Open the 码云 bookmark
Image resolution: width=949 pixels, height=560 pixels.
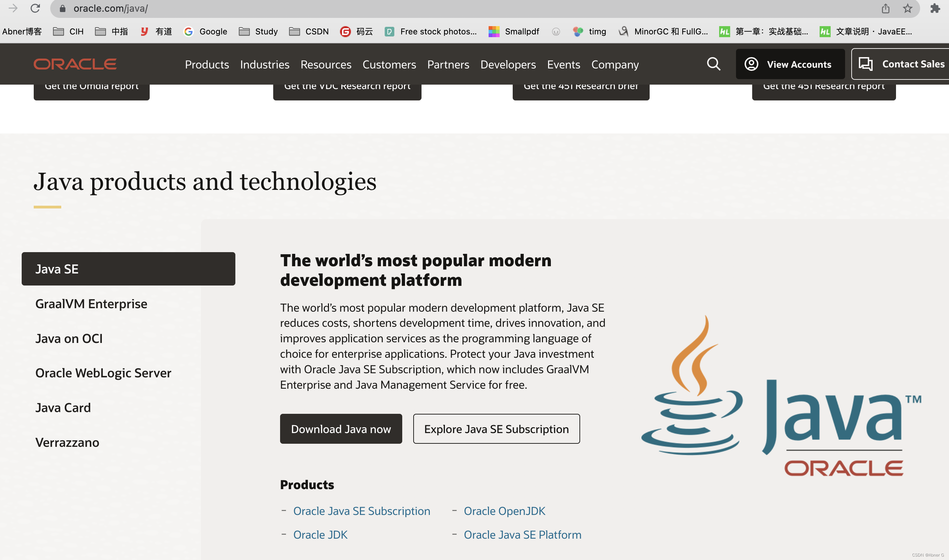(356, 31)
